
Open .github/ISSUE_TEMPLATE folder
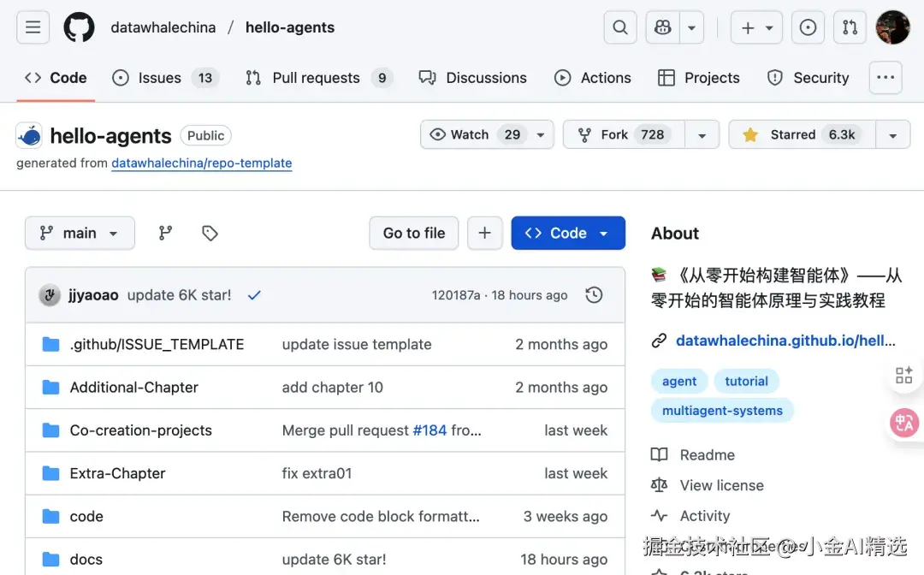point(157,344)
